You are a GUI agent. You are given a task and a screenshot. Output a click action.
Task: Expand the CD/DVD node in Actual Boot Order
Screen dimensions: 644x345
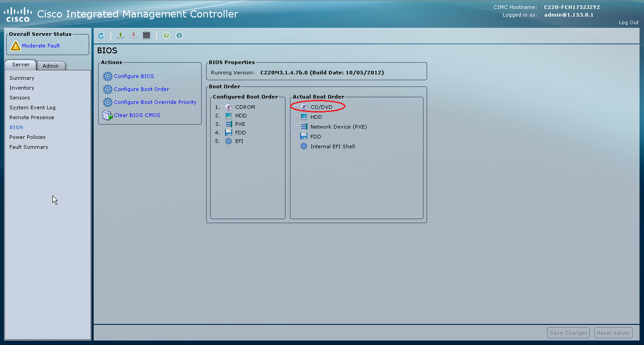click(296, 107)
